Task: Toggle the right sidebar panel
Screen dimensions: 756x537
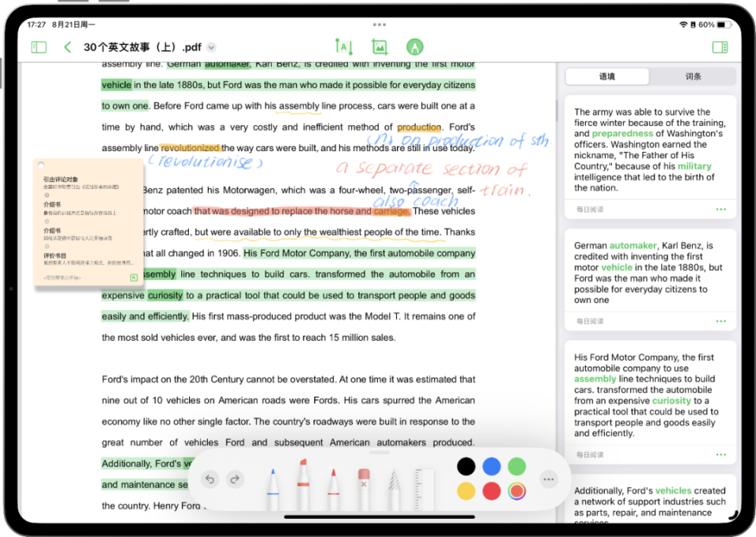Action: click(720, 46)
